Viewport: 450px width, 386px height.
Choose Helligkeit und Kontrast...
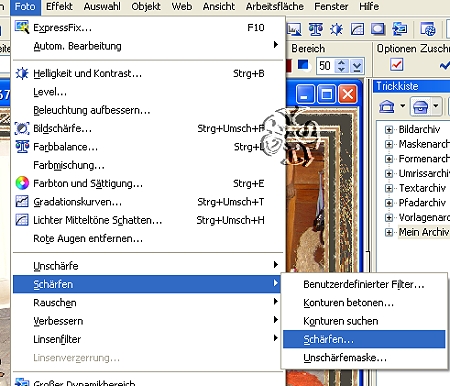148,73
